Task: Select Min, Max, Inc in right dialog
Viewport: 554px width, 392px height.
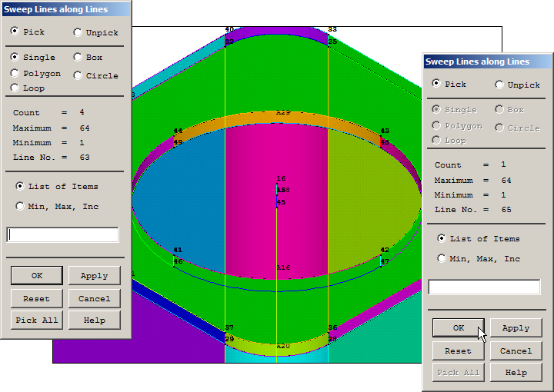Action: tap(442, 258)
